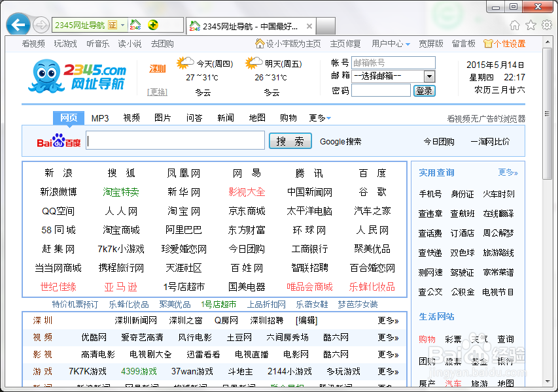Click the 唯品会商城 link
The image size is (558, 392).
pos(309,287)
